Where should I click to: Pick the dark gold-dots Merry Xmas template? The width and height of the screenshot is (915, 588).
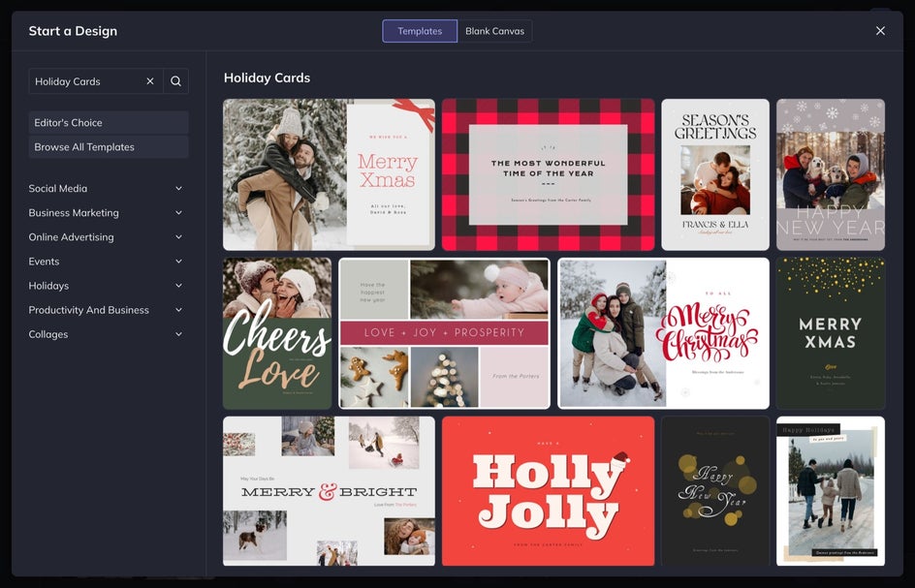pyautogui.click(x=831, y=333)
